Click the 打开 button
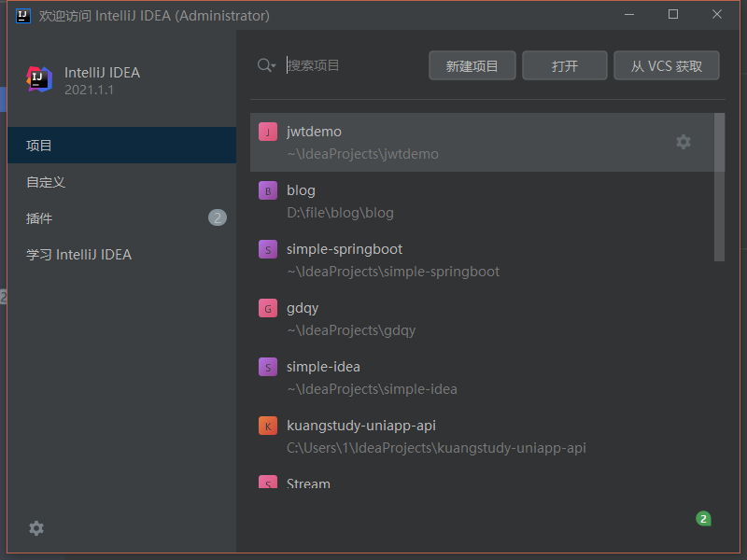 565,66
